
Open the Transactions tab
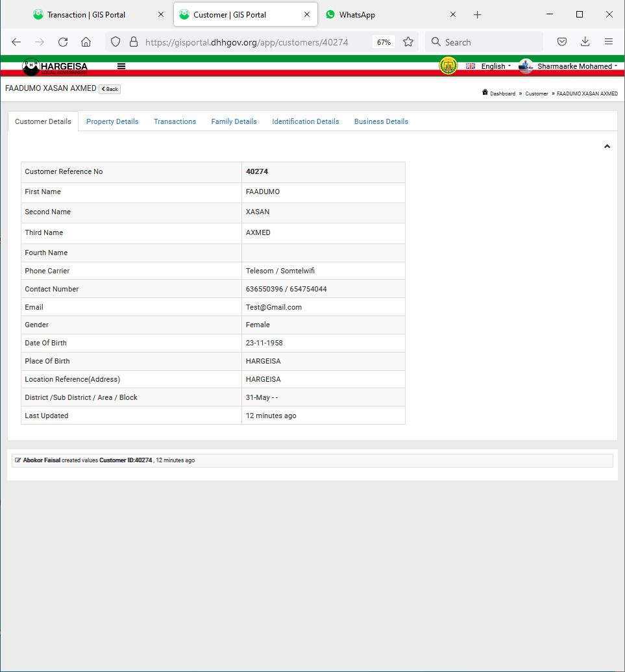pyautogui.click(x=175, y=121)
